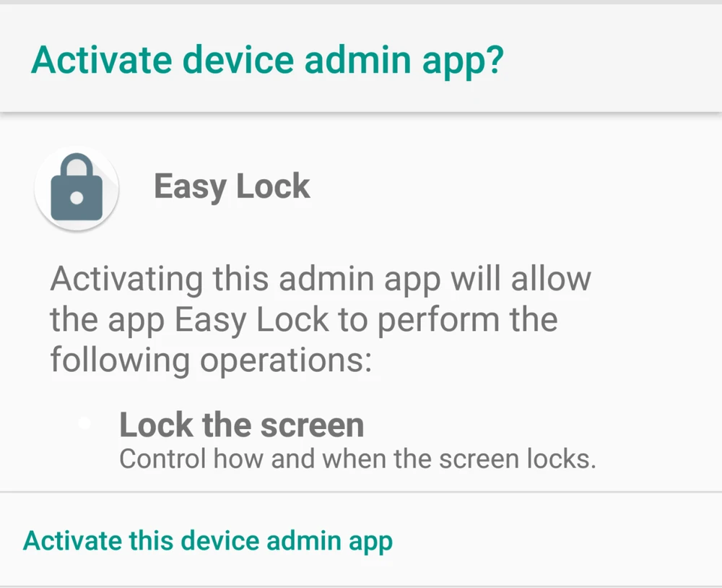Click the Control how and when description
This screenshot has height=588, width=722.
tap(357, 459)
